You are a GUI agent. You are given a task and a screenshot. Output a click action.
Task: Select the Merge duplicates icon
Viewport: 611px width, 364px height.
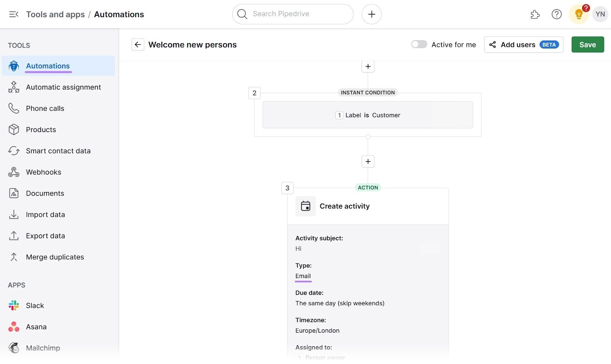[x=14, y=257]
